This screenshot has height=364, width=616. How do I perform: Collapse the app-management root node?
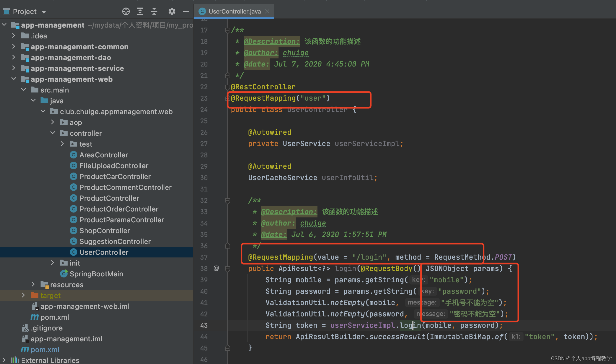tap(4, 25)
